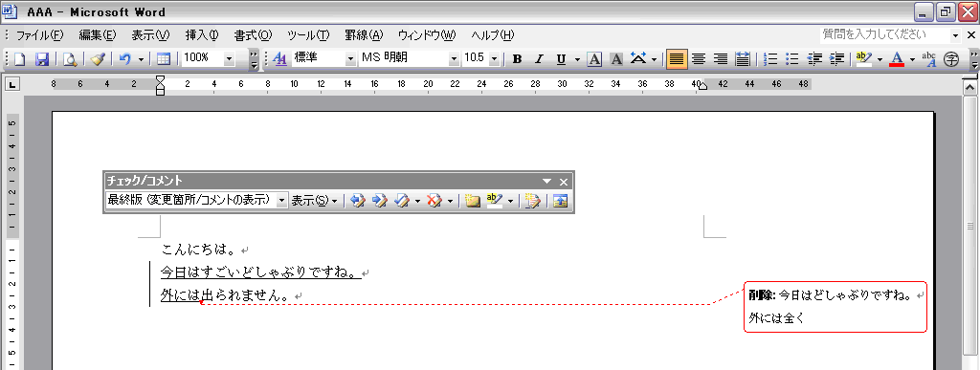Open the Reviewing Pane icon
Screen dimensions: 980x370
(560, 200)
